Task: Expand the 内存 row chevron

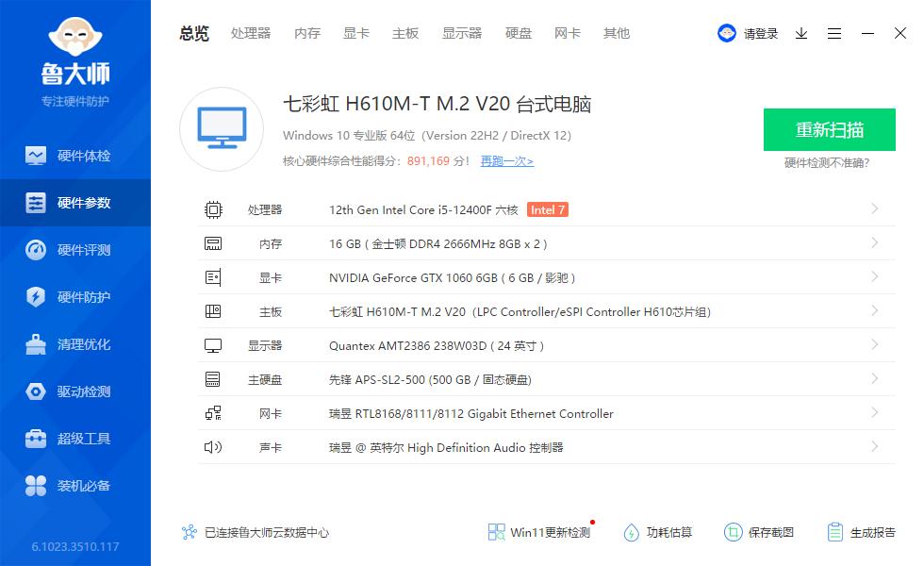Action: (875, 243)
